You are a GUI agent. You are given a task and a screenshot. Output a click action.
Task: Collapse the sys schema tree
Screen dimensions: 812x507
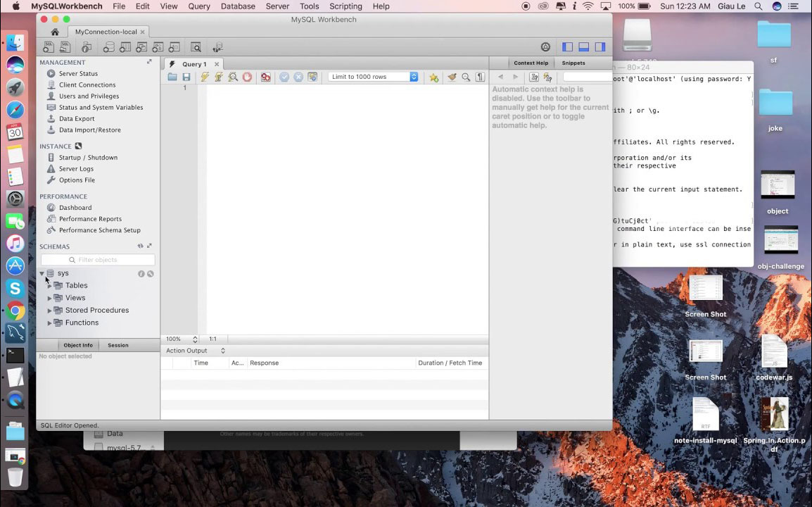tap(42, 273)
